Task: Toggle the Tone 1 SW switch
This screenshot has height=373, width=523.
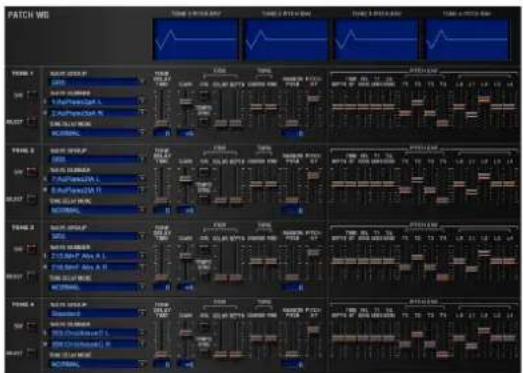Action: pos(32,96)
